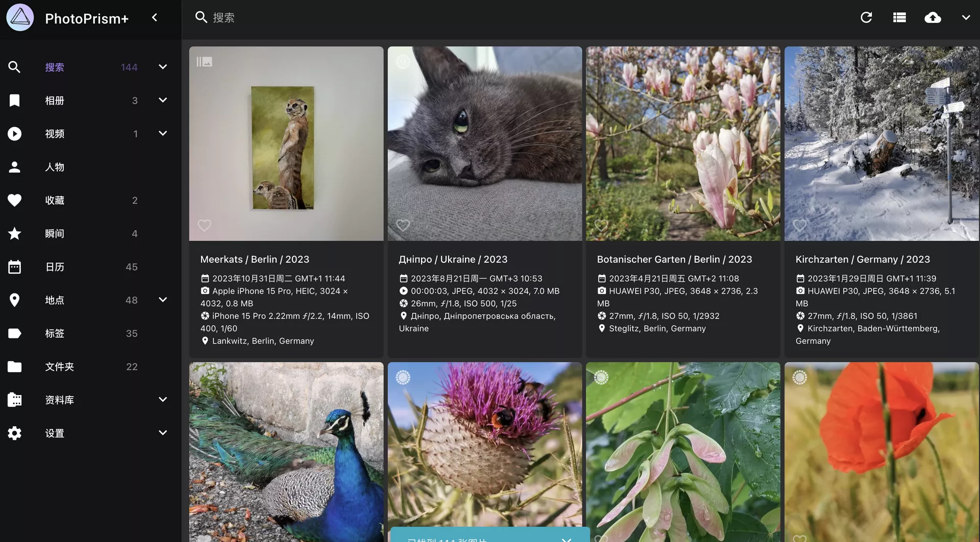
Task: Expand the 设置 (Settings) submenu chevron
Action: [x=163, y=433]
